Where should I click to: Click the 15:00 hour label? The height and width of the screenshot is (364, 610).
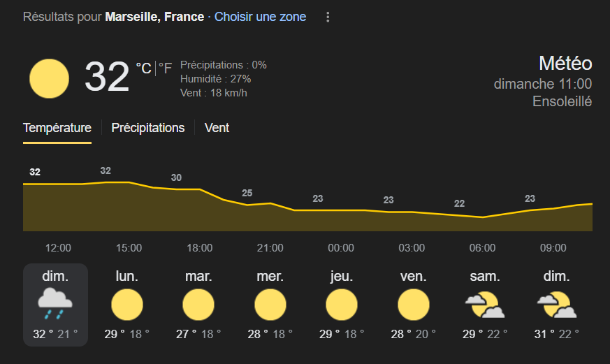coord(129,248)
